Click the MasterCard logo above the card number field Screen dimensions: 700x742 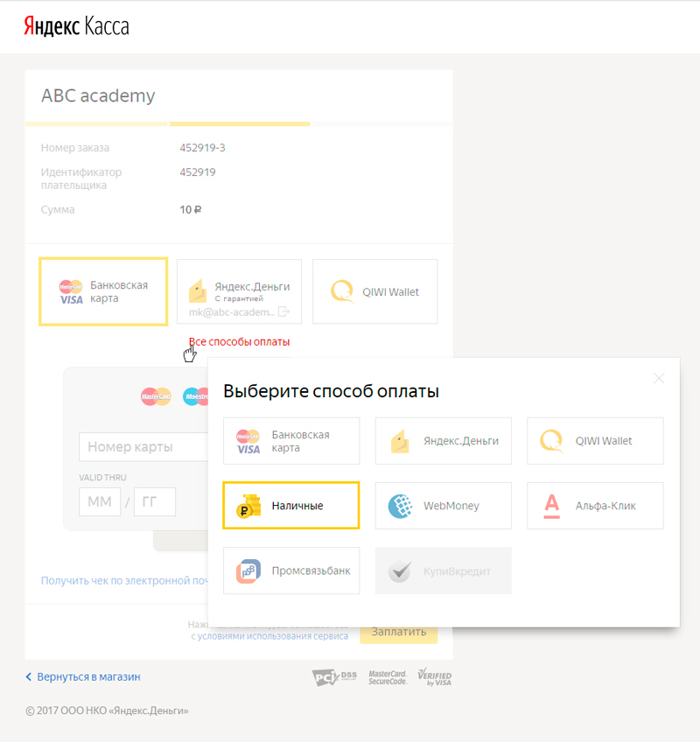pos(156,396)
